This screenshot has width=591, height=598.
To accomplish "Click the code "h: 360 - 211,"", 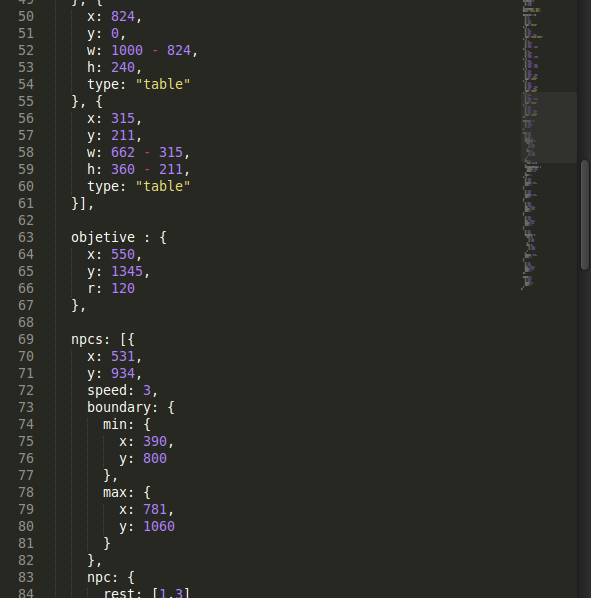I will pyautogui.click(x=138, y=169).
